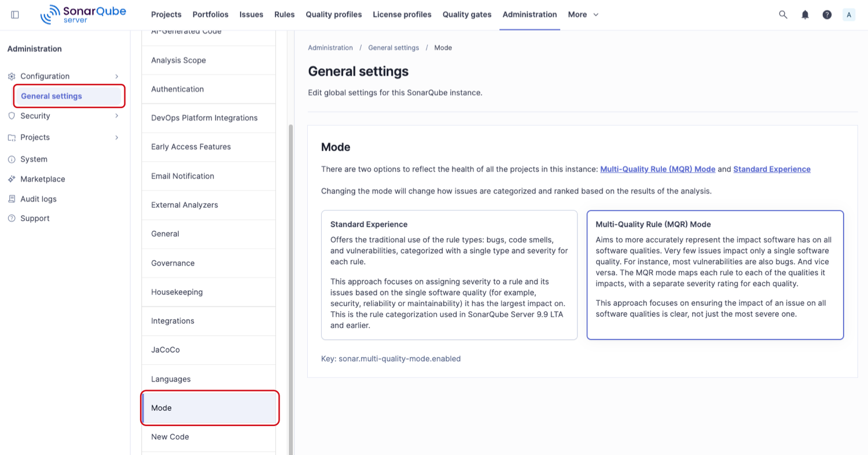The width and height of the screenshot is (868, 455).
Task: Follow the Standard Experience documentation link
Action: [x=772, y=169]
